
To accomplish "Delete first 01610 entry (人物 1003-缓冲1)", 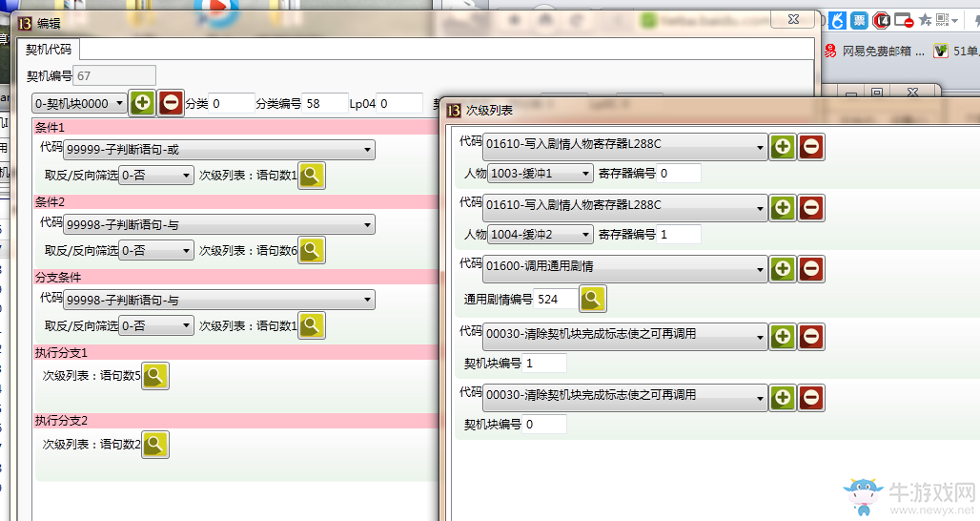I will [x=811, y=147].
